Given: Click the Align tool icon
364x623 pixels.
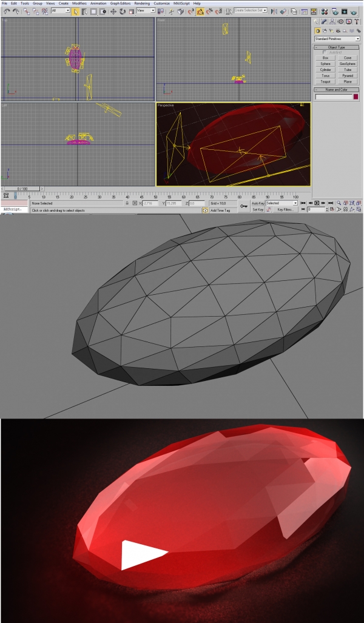Looking at the screenshot, I should [x=283, y=12].
